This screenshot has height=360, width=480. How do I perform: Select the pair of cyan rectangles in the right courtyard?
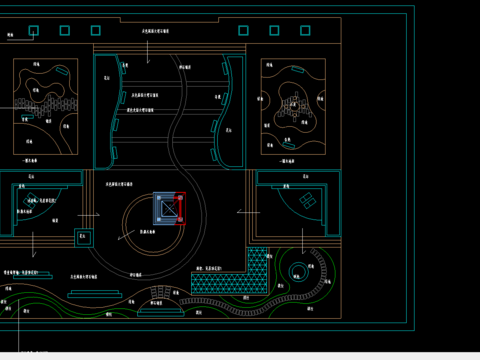[x=308, y=201]
